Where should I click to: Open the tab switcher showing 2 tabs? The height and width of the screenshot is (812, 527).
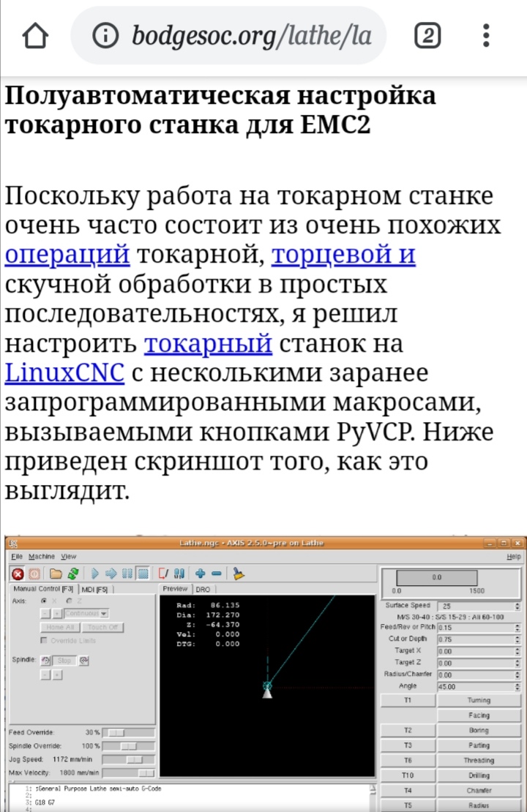pos(427,36)
